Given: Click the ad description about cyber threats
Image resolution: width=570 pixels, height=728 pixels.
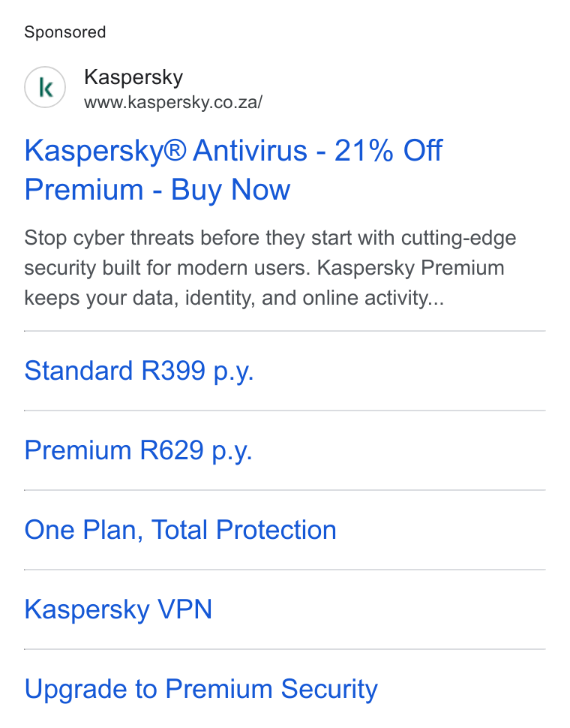Looking at the screenshot, I should (x=271, y=268).
